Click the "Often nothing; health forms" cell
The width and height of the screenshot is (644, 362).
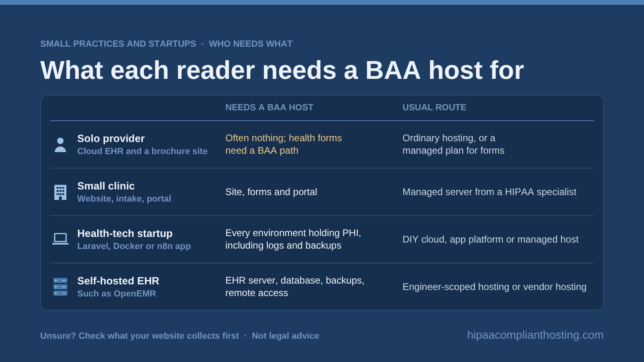coord(284,144)
